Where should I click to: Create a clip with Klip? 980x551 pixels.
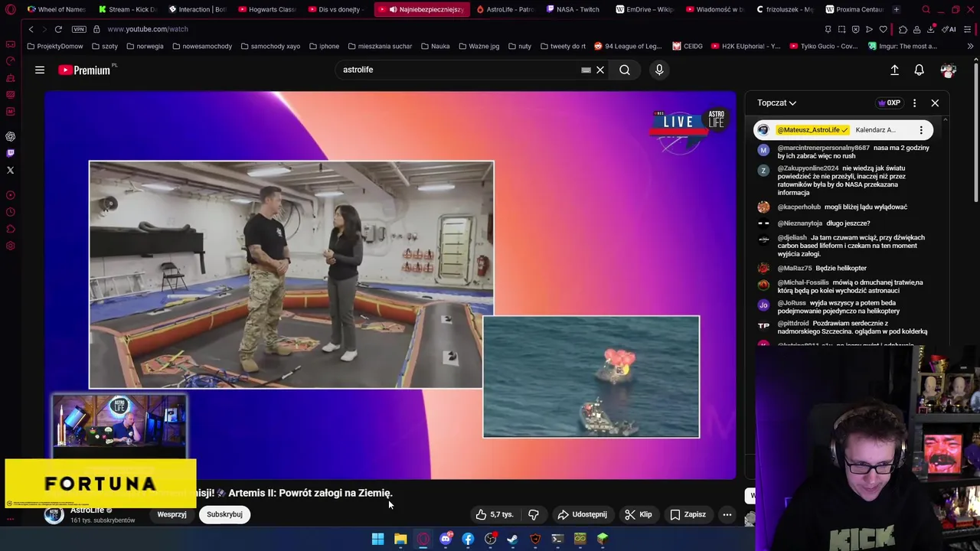click(639, 514)
